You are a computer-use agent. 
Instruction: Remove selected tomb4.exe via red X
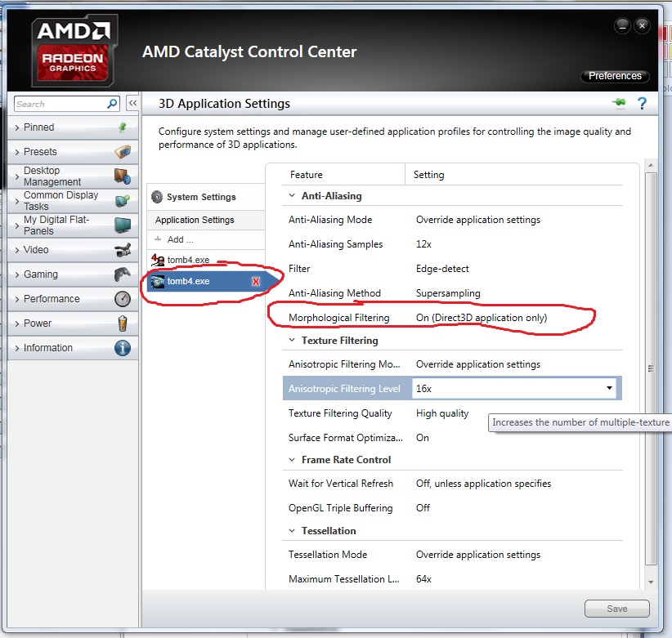[256, 281]
